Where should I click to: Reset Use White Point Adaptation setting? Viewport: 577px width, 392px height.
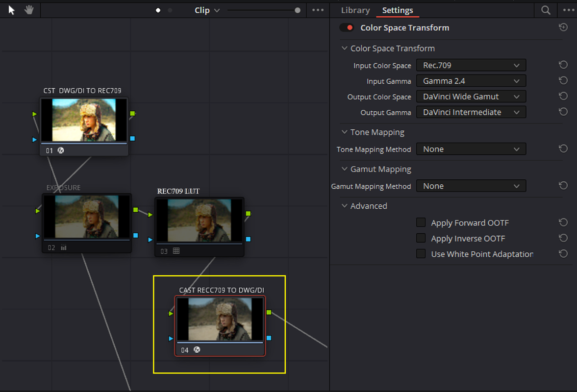pyautogui.click(x=563, y=254)
